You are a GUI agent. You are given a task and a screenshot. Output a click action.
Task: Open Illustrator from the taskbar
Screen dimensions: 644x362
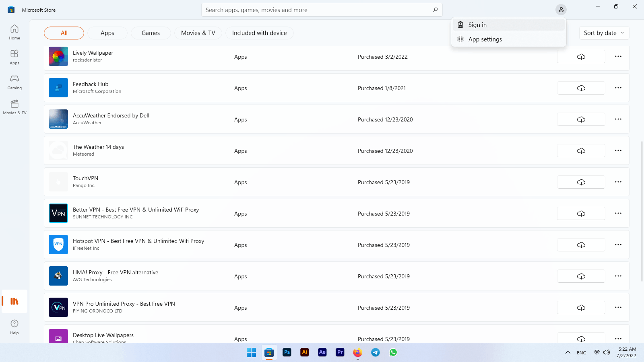point(305,352)
